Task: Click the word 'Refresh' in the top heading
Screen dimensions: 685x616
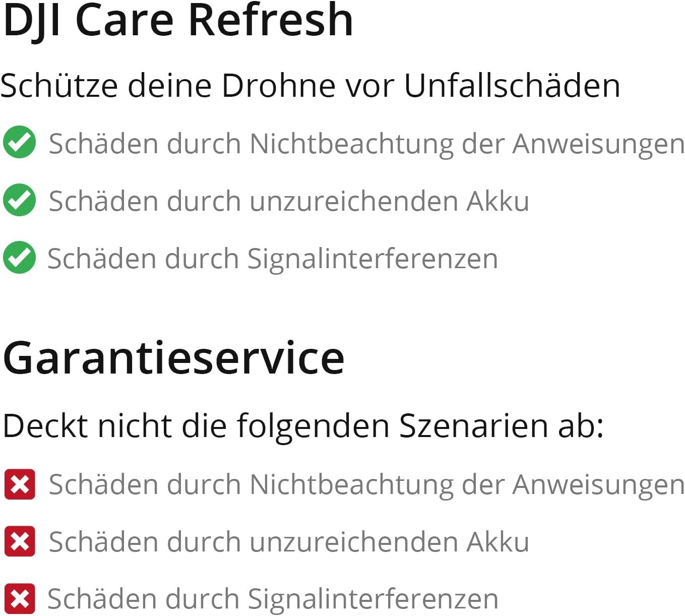Action: pyautogui.click(x=270, y=20)
